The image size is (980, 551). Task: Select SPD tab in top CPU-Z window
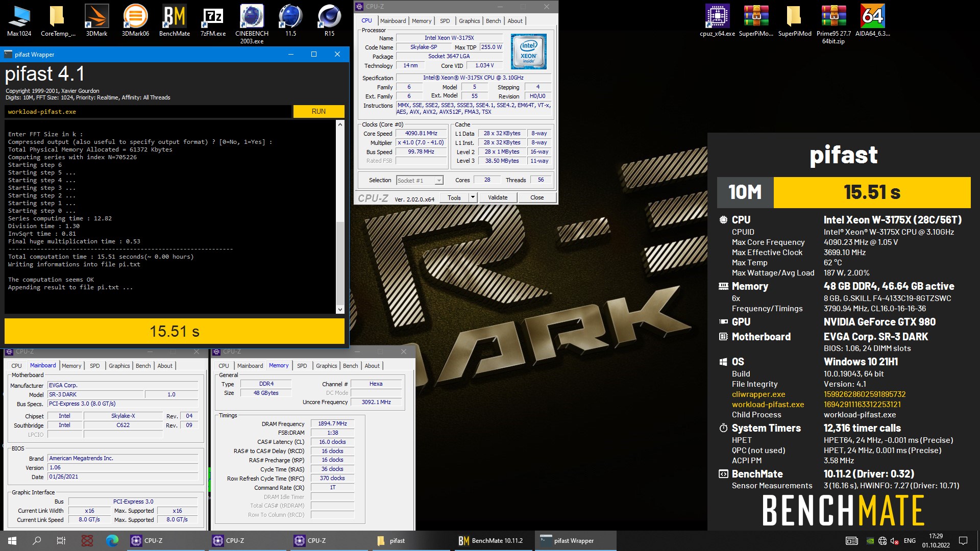(x=445, y=21)
